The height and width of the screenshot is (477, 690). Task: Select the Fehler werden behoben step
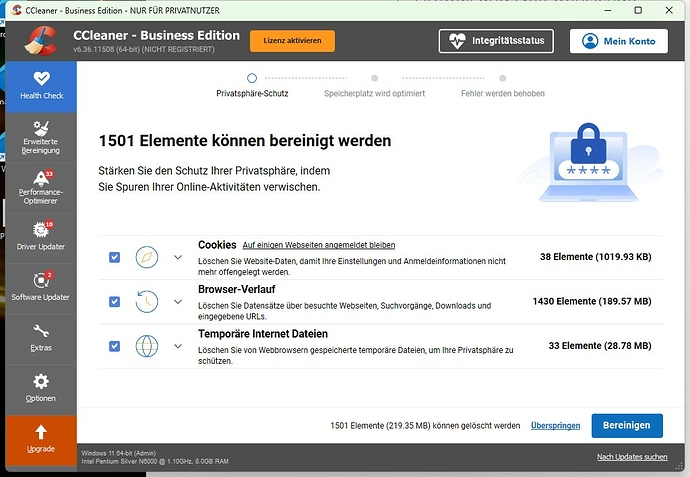click(503, 85)
